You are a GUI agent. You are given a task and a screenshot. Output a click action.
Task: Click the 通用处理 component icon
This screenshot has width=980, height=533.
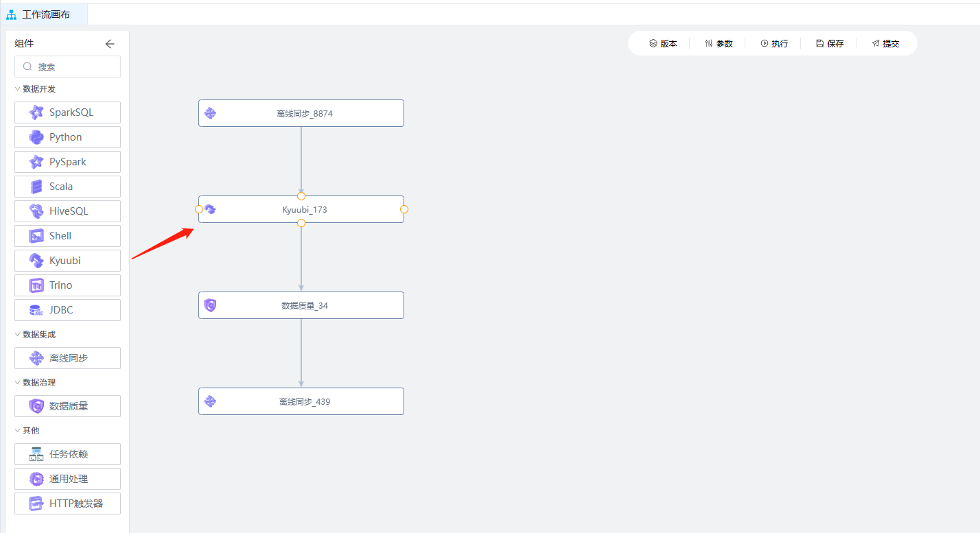[x=36, y=479]
